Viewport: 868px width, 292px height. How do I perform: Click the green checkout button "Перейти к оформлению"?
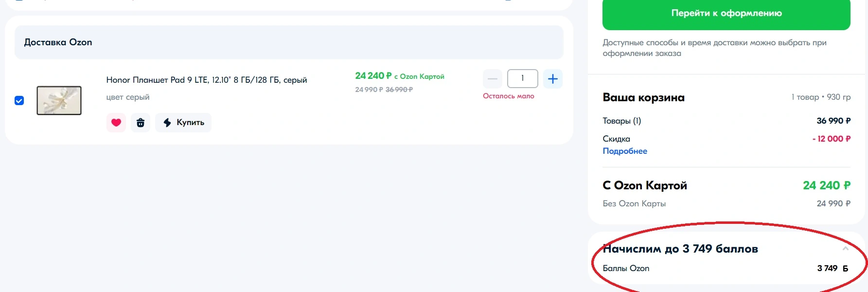click(x=726, y=14)
